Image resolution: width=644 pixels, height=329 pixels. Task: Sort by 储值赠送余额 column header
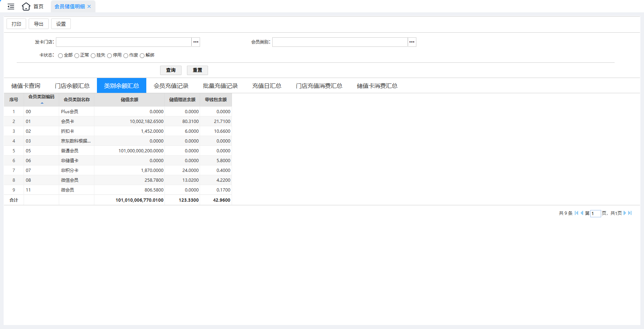[x=182, y=99]
